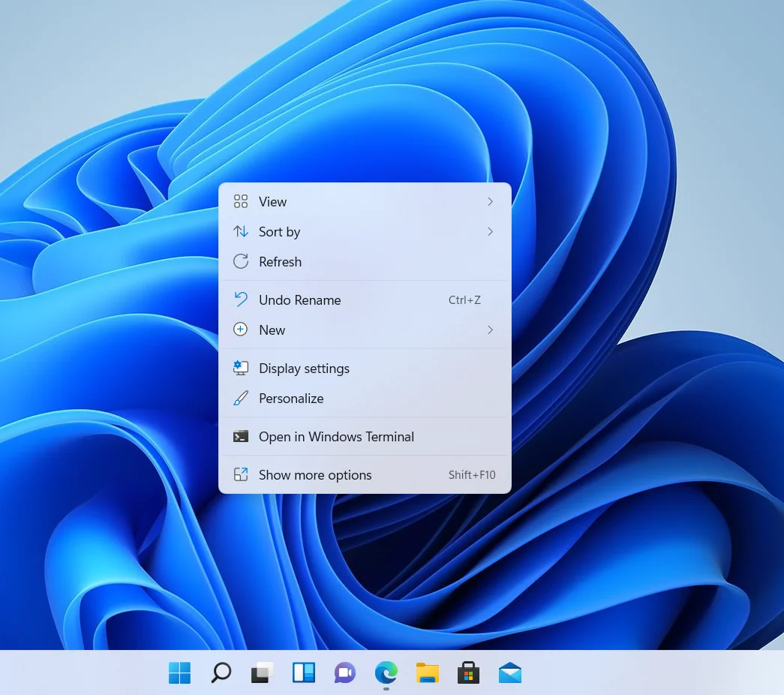Expand the Sort by submenu chevron

pyautogui.click(x=490, y=231)
